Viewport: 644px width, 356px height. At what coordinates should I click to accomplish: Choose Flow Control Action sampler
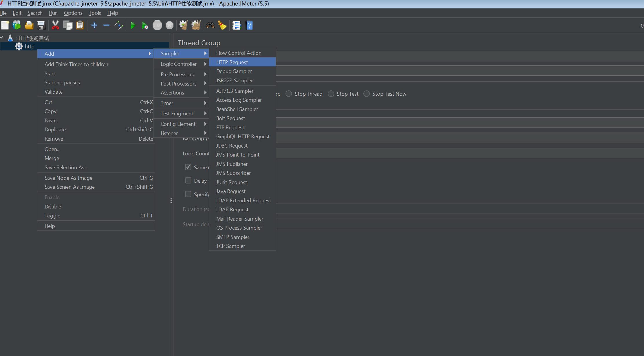tap(242, 53)
